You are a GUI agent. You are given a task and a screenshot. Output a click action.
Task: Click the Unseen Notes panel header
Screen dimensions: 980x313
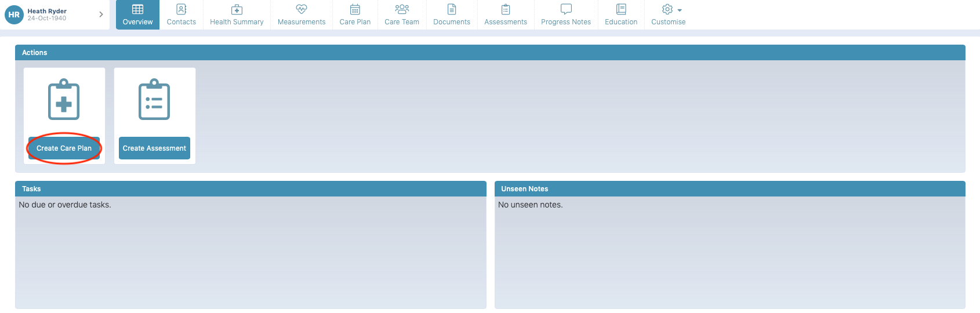click(x=730, y=189)
